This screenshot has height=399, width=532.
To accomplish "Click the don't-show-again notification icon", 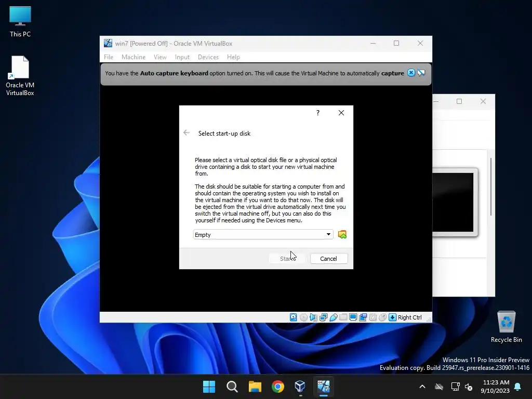I will (421, 73).
